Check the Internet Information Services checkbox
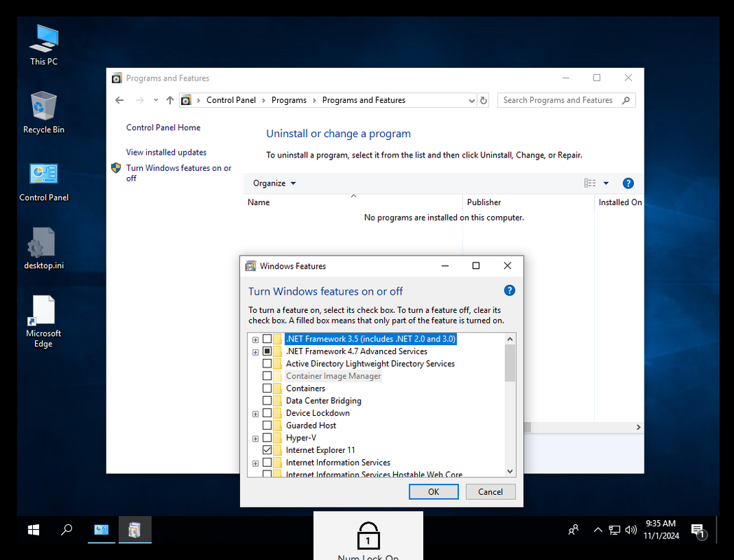Screen dimensions: 734x560 [267, 462]
